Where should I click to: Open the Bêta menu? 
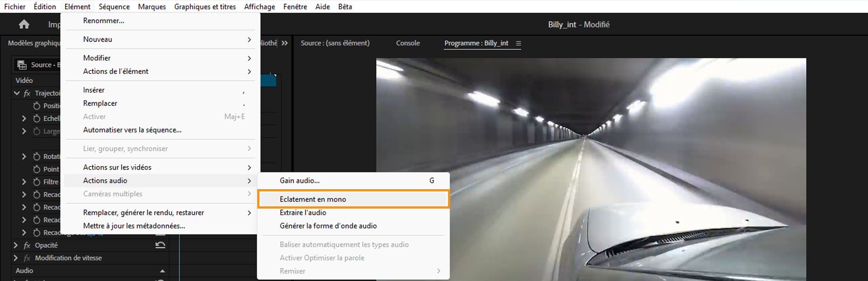tap(345, 7)
